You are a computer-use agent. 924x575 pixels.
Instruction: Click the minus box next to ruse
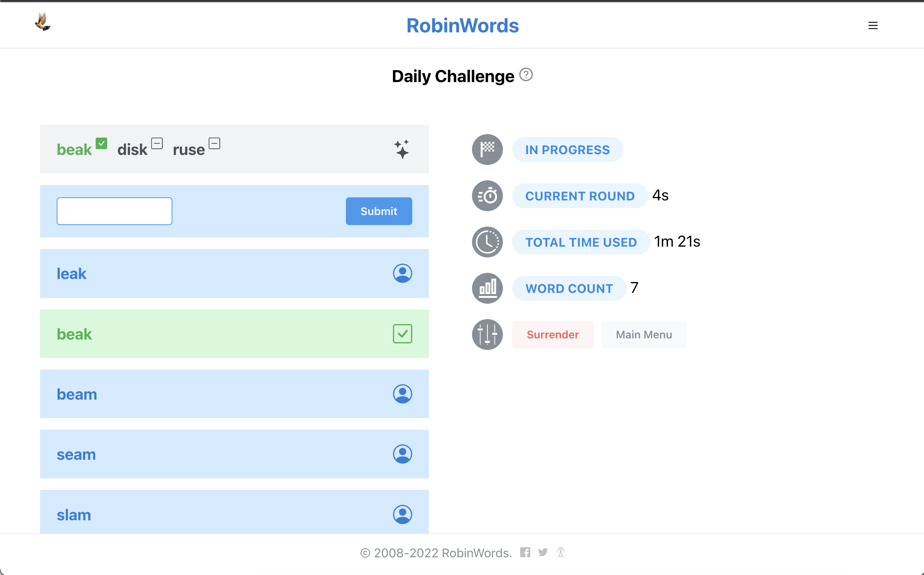214,143
